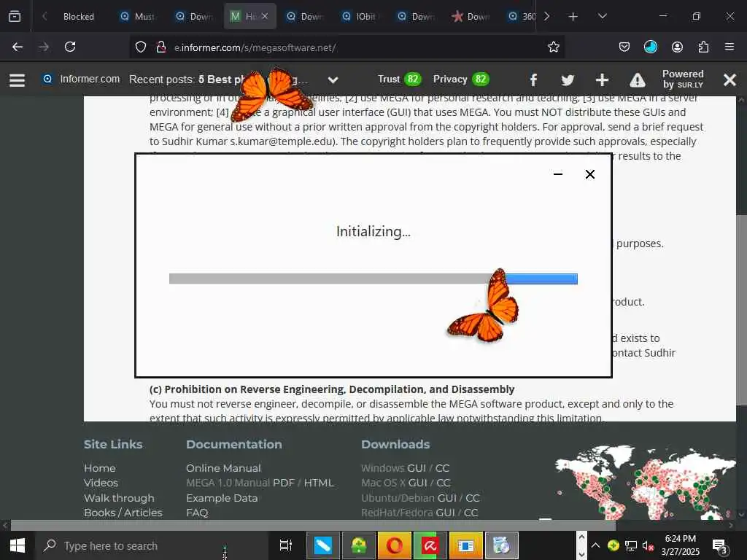This screenshot has width=747, height=560.
Task: View site security lock information
Action: [161, 47]
